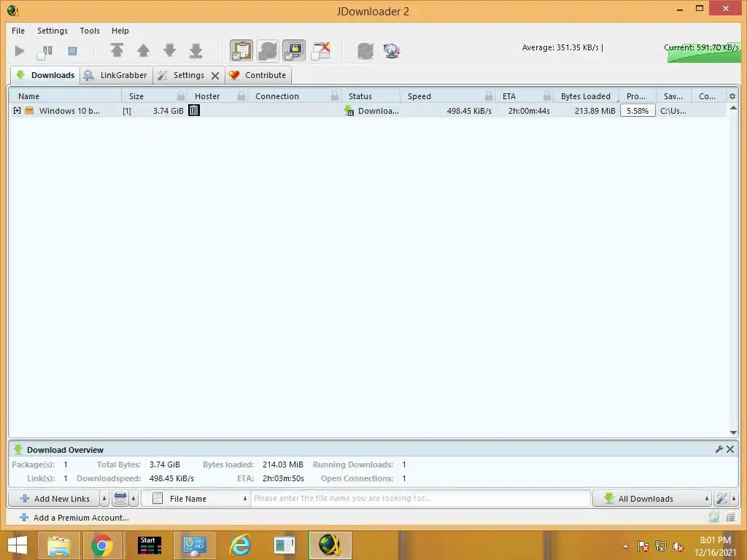The height and width of the screenshot is (560, 747).
Task: Toggle the Auto Reconnect toolbar button
Action: coord(268,50)
